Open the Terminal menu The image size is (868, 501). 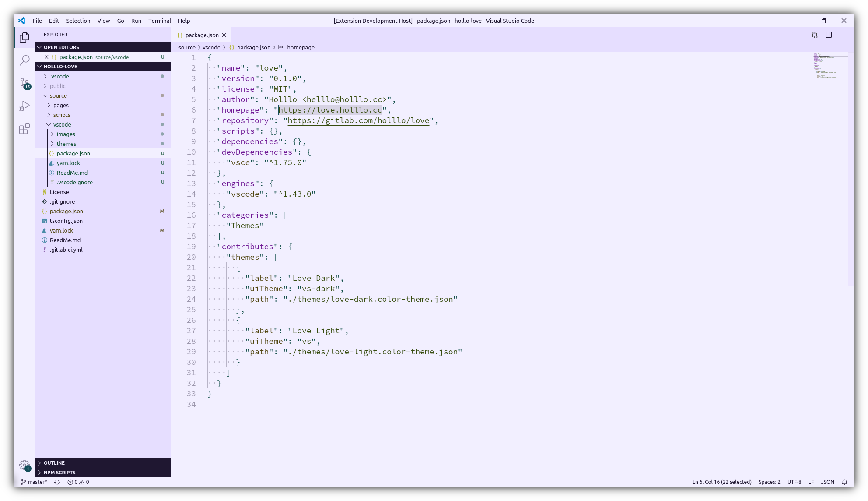click(160, 21)
